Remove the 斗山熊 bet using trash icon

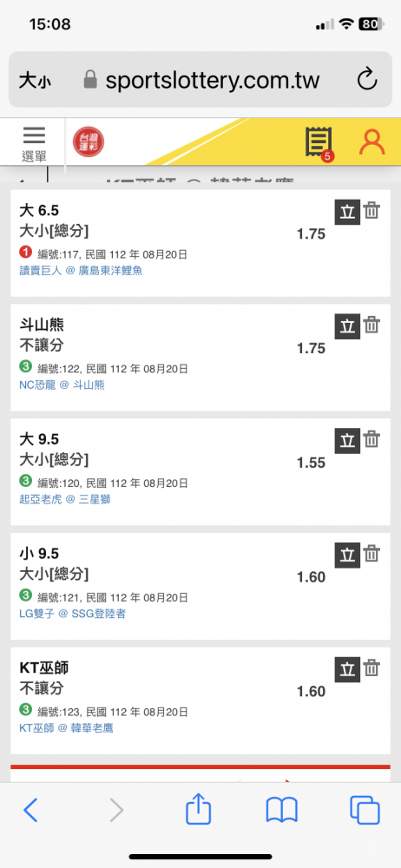pos(371,325)
